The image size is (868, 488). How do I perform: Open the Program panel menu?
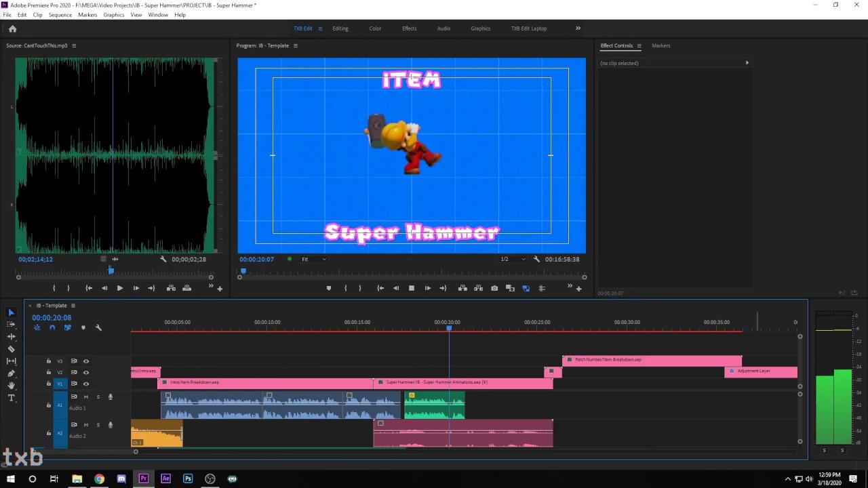tap(296, 45)
